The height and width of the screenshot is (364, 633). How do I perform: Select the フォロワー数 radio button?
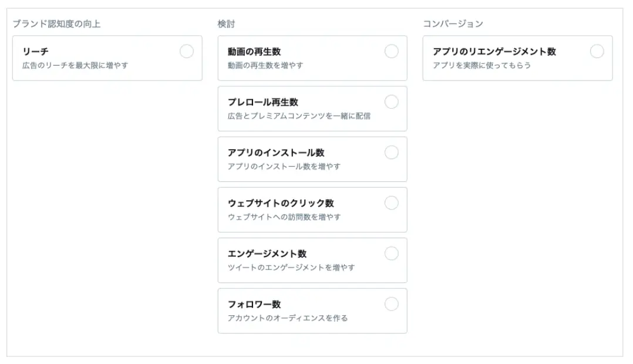point(391,304)
